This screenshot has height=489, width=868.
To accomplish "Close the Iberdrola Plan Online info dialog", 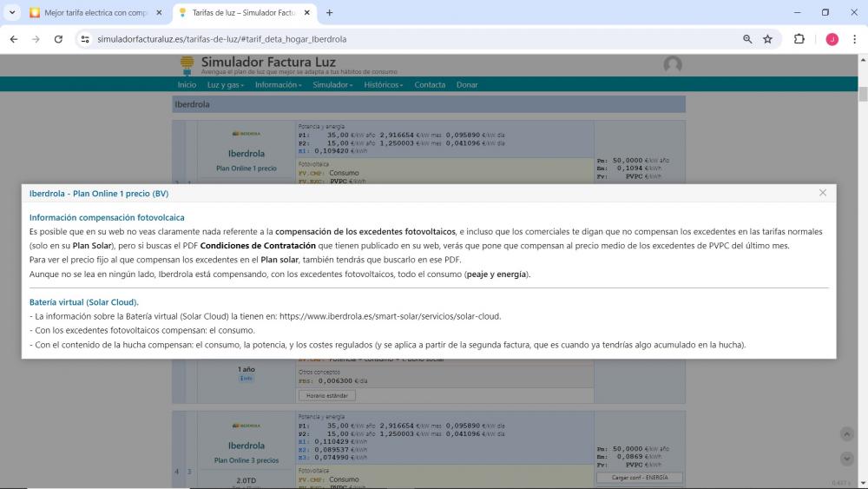I will [823, 193].
